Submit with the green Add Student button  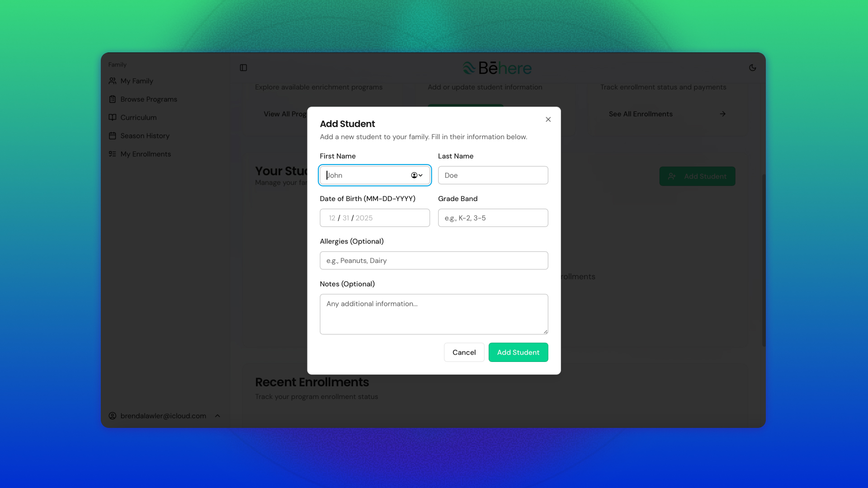point(518,352)
